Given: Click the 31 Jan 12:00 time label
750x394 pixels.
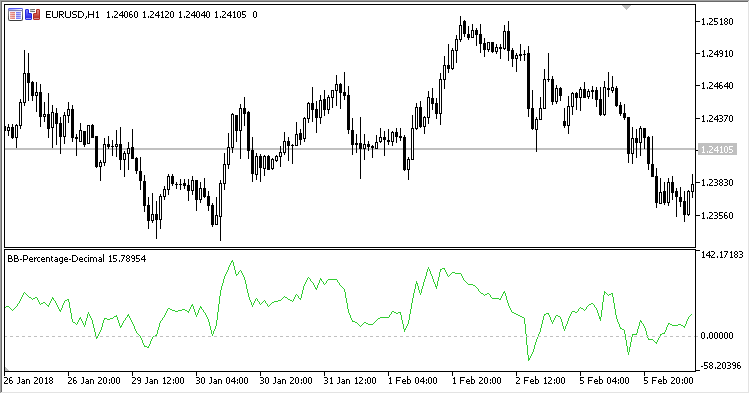Looking at the screenshot, I should tap(350, 381).
